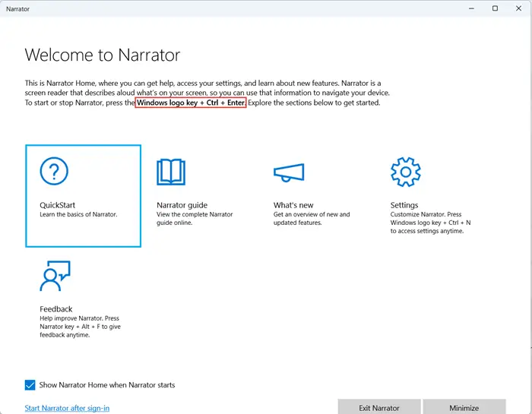The width and height of the screenshot is (532, 414).
Task: Minimize the window from the title bar
Action: pyautogui.click(x=472, y=8)
